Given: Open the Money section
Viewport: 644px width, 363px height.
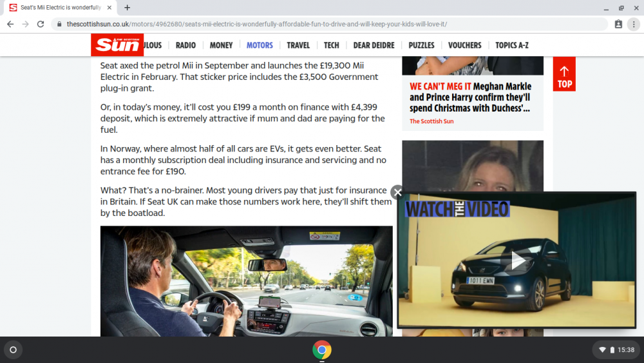Looking at the screenshot, I should pos(221,45).
